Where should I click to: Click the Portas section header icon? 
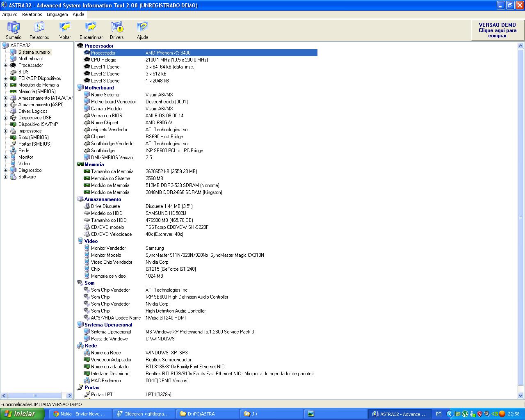point(80,388)
